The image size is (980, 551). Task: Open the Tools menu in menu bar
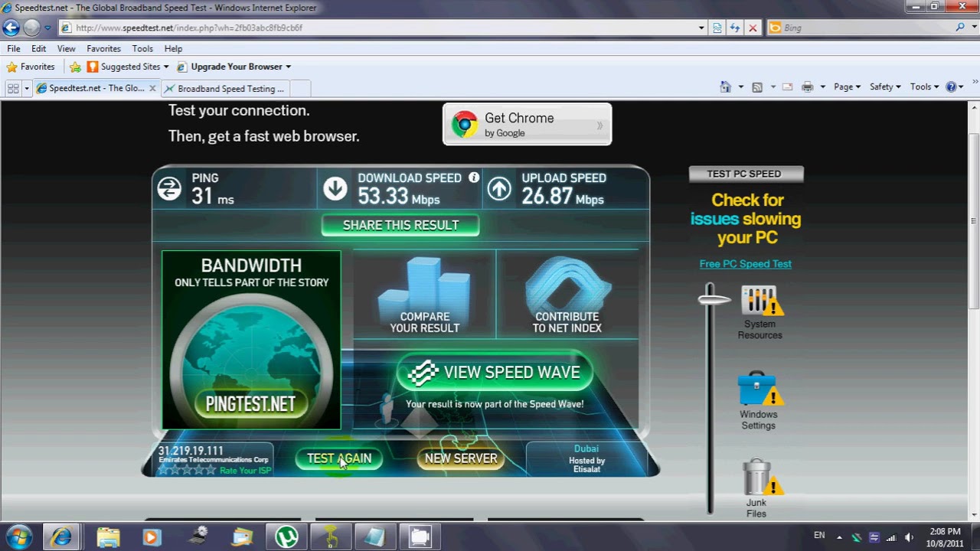142,48
